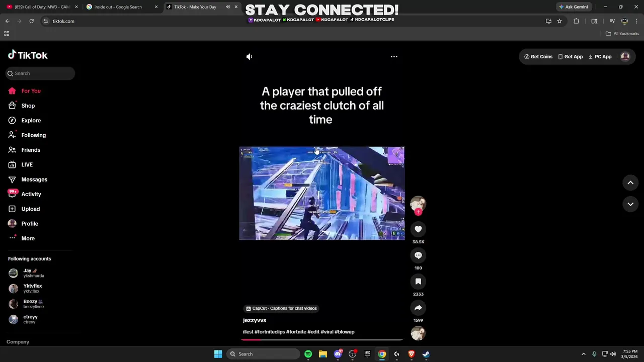Click the #viral hashtag

[327, 332]
